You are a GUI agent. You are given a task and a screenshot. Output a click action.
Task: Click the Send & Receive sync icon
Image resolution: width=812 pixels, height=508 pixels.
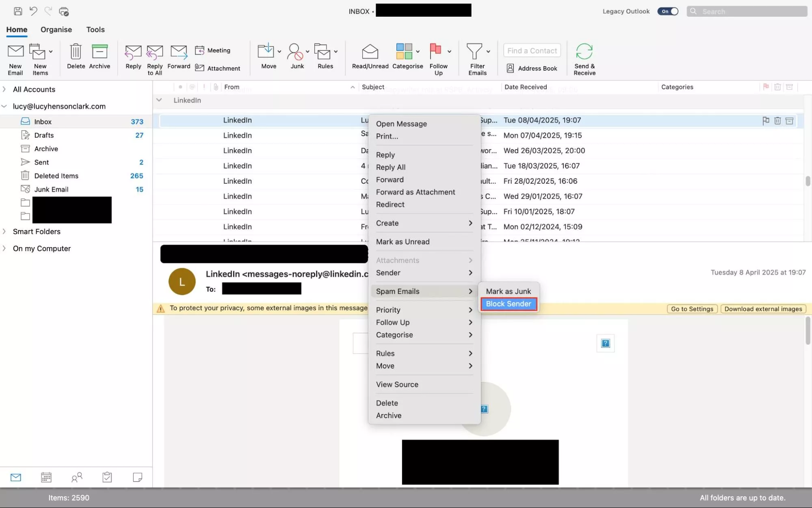[x=584, y=52]
